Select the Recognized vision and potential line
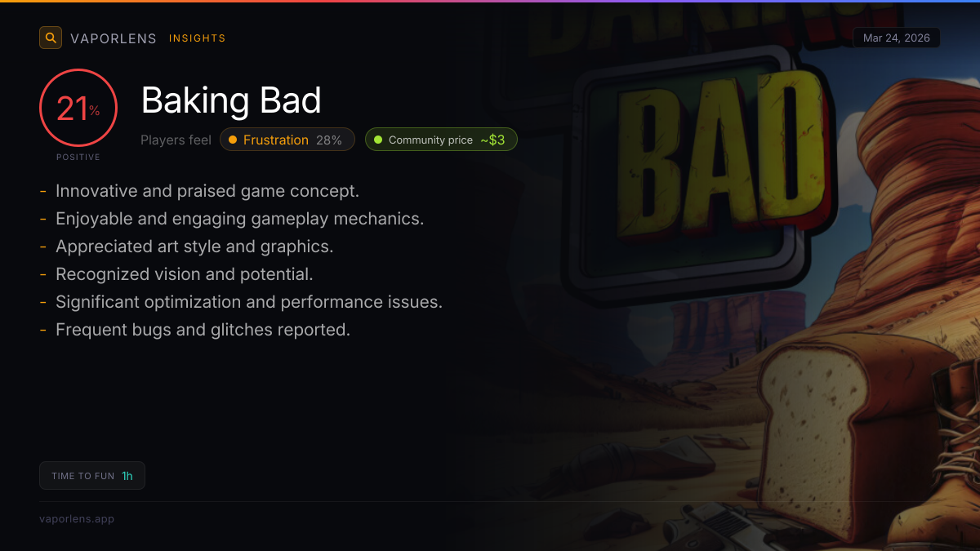The image size is (980, 551). pyautogui.click(x=185, y=274)
